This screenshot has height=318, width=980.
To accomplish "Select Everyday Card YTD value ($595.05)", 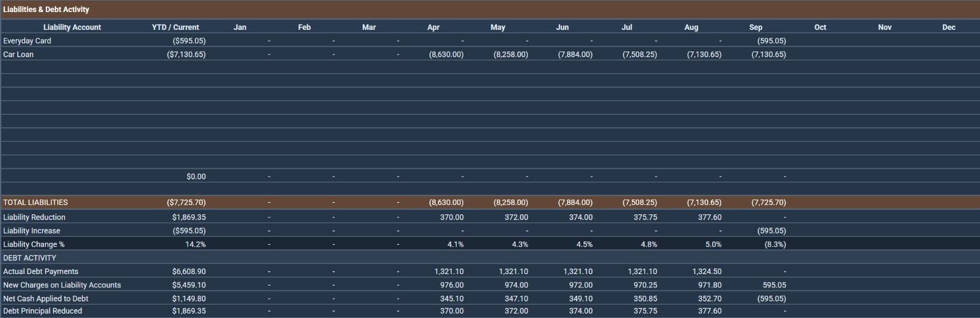I will (189, 41).
